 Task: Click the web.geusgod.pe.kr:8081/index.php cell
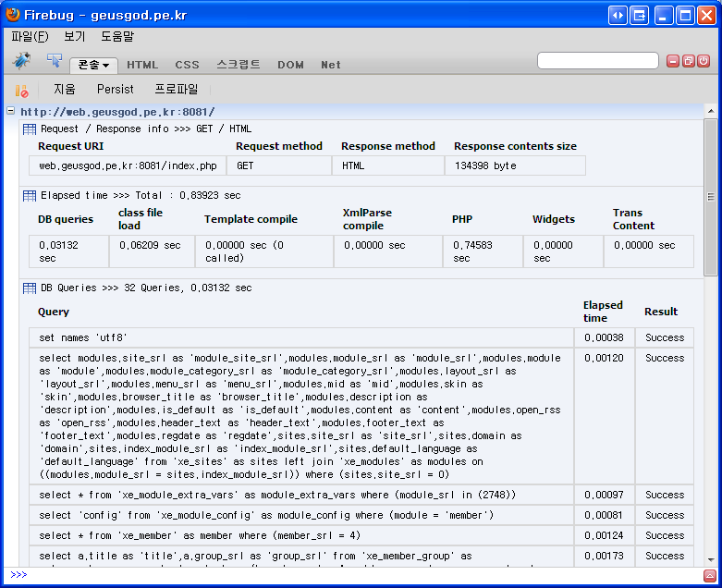(x=128, y=165)
